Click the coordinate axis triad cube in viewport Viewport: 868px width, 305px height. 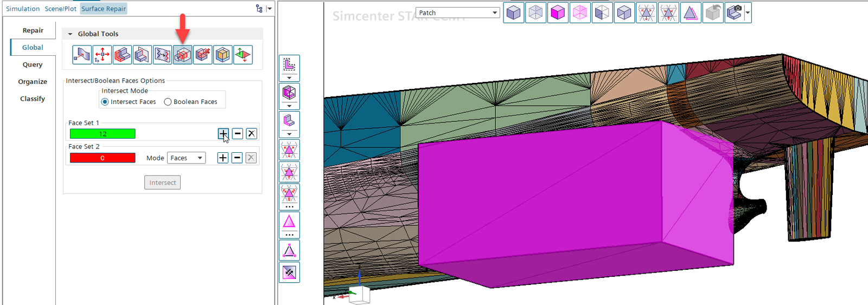click(359, 295)
